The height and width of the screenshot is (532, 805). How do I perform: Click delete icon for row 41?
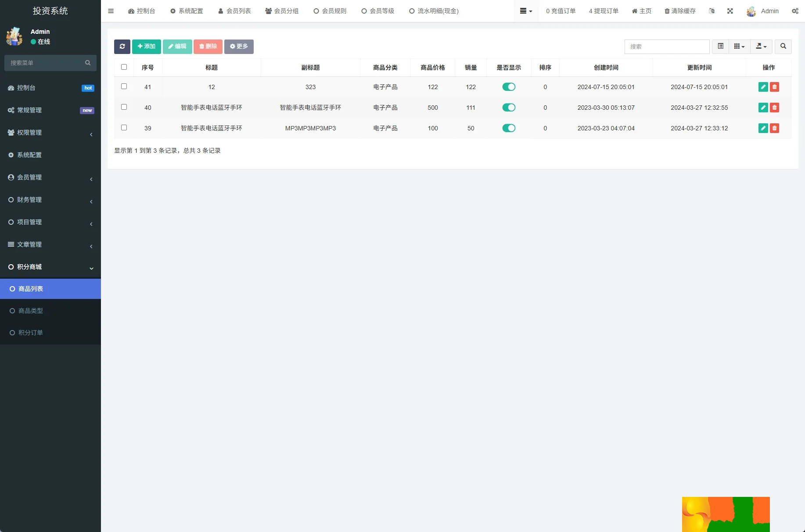point(775,87)
